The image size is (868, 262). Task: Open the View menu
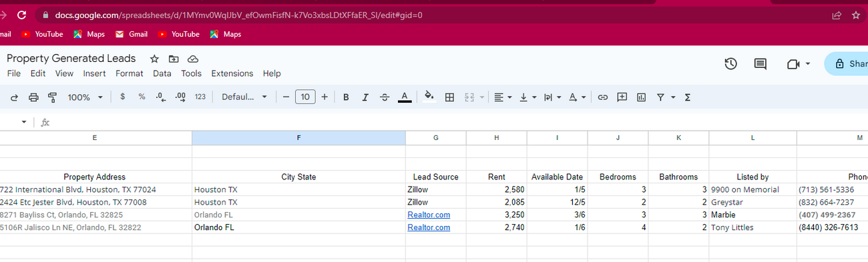64,73
